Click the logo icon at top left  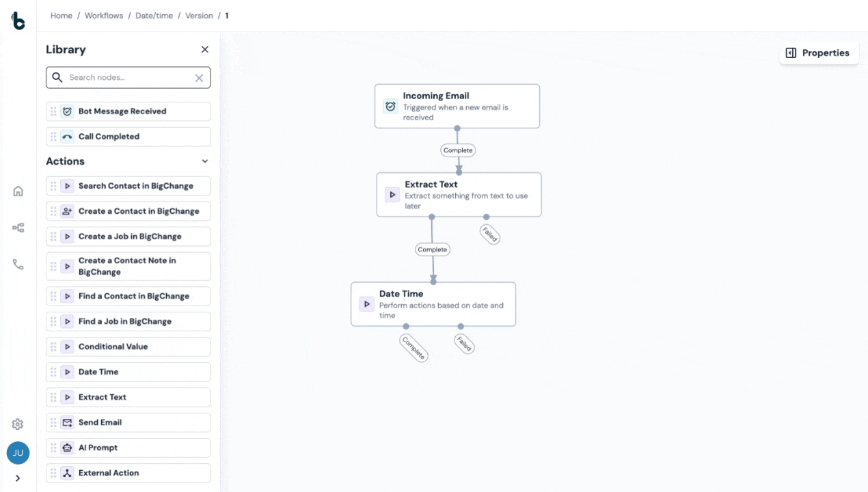coord(18,21)
